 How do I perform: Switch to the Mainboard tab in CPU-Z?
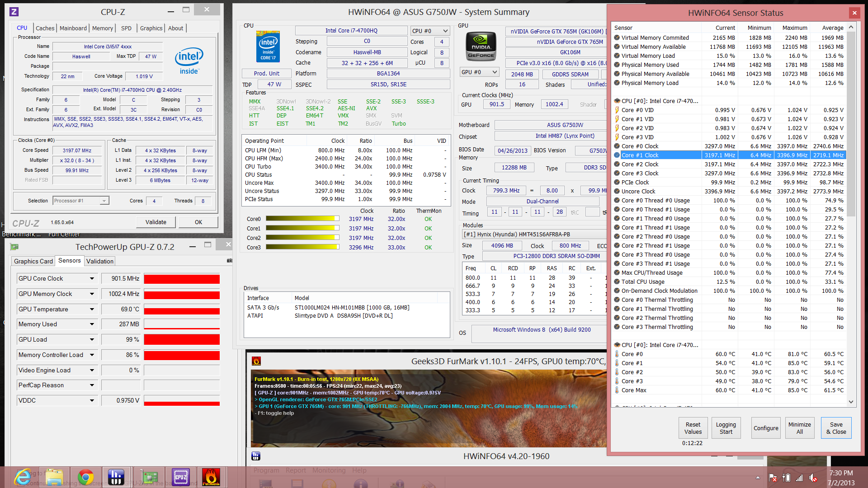tap(73, 28)
